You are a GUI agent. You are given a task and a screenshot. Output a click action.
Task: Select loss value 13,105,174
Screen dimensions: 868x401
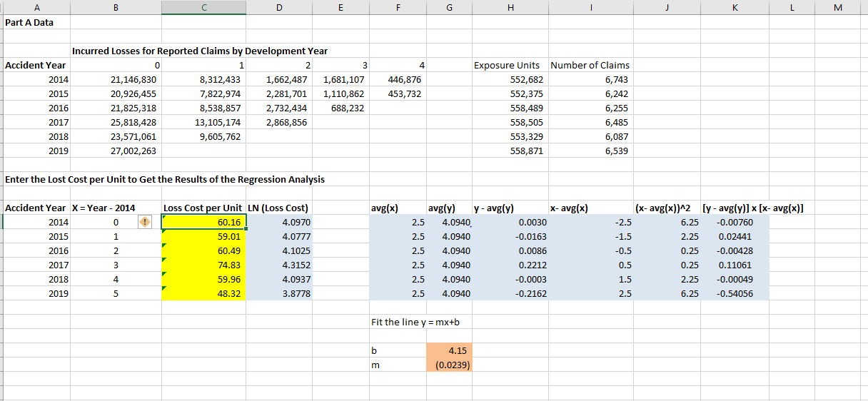coord(217,122)
